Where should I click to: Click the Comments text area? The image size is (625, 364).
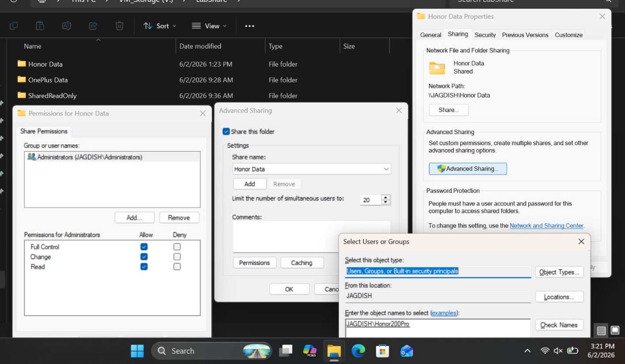[x=312, y=236]
